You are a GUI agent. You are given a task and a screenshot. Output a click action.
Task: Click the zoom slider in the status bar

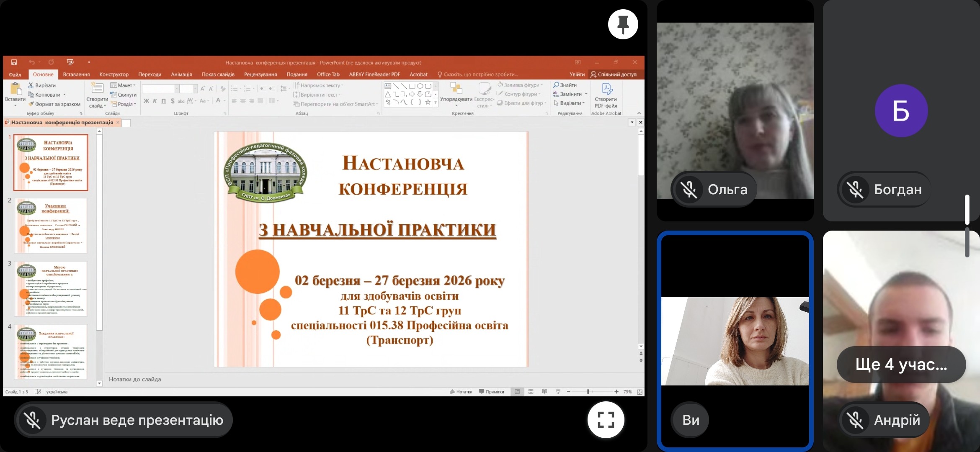pyautogui.click(x=588, y=392)
